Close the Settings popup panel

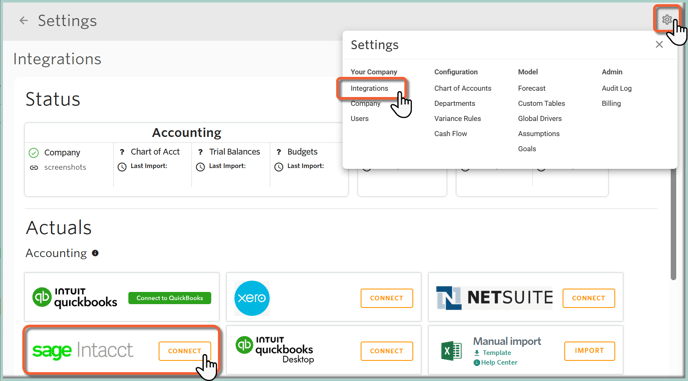pyautogui.click(x=659, y=44)
